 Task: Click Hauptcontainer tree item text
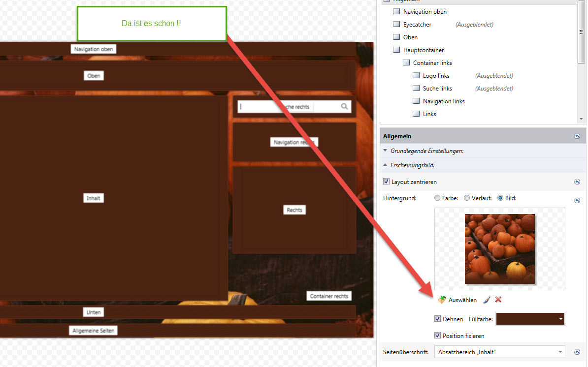(424, 50)
